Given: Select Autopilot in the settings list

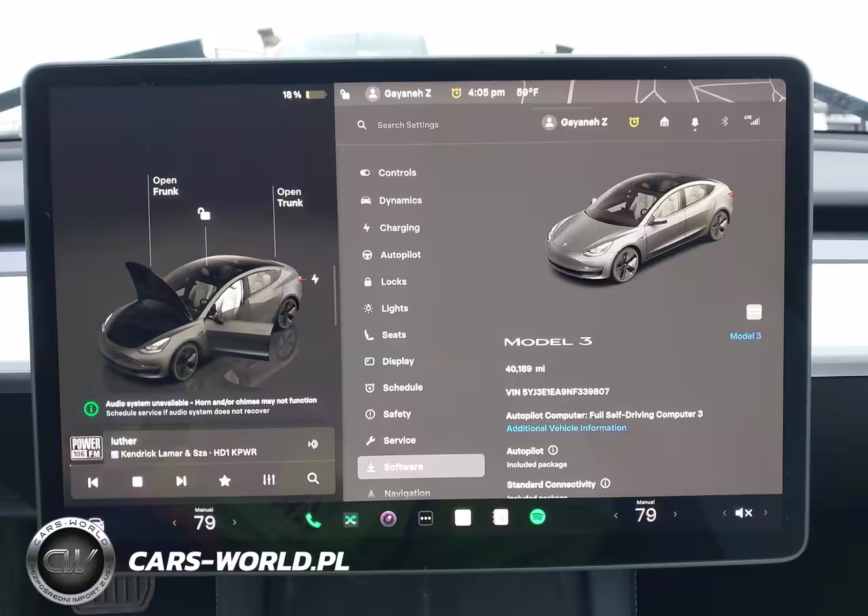Looking at the screenshot, I should (400, 255).
